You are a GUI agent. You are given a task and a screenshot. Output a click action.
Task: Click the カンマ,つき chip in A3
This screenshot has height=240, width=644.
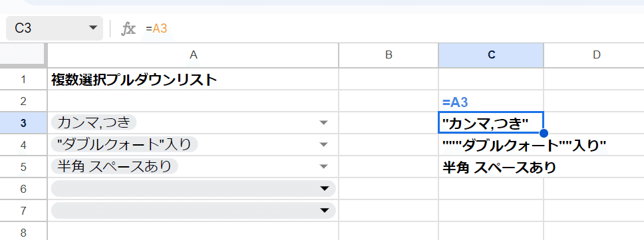pos(94,122)
